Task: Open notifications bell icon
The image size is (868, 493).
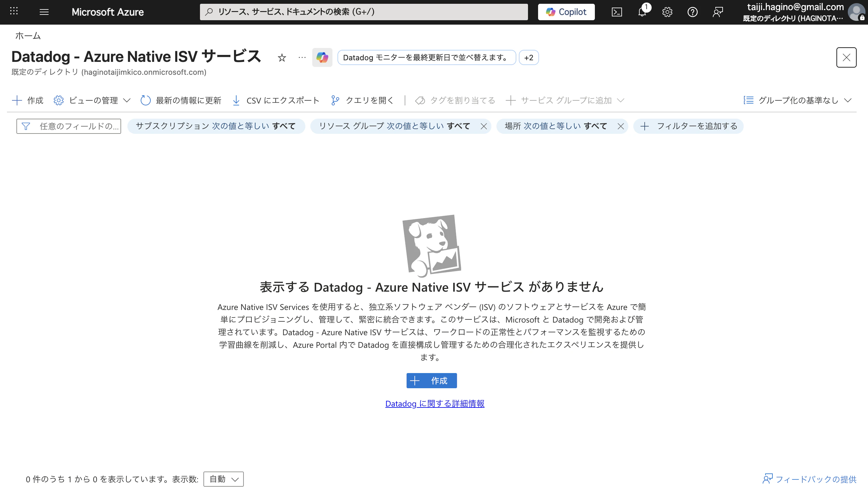Action: [x=642, y=12]
